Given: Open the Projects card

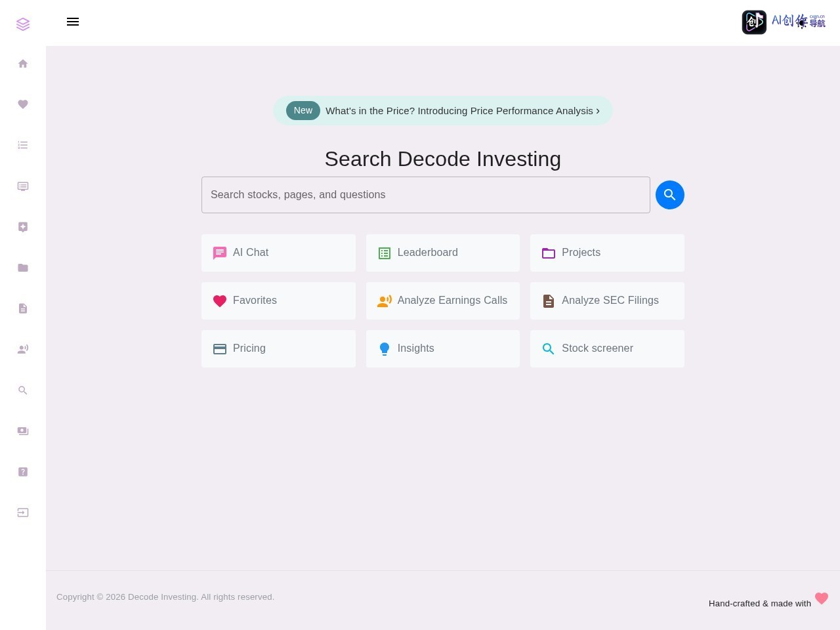Looking at the screenshot, I should point(607,253).
